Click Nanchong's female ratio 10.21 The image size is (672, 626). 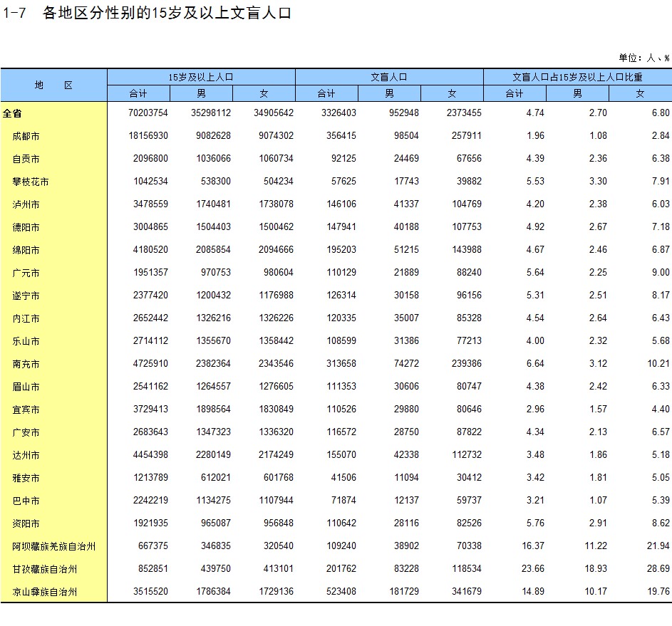coord(658,363)
